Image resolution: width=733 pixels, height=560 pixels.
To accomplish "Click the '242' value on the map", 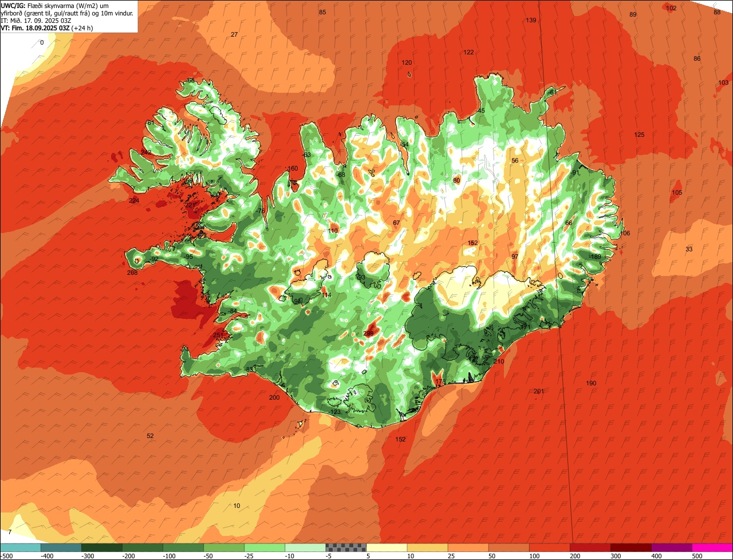I will tap(147, 152).
